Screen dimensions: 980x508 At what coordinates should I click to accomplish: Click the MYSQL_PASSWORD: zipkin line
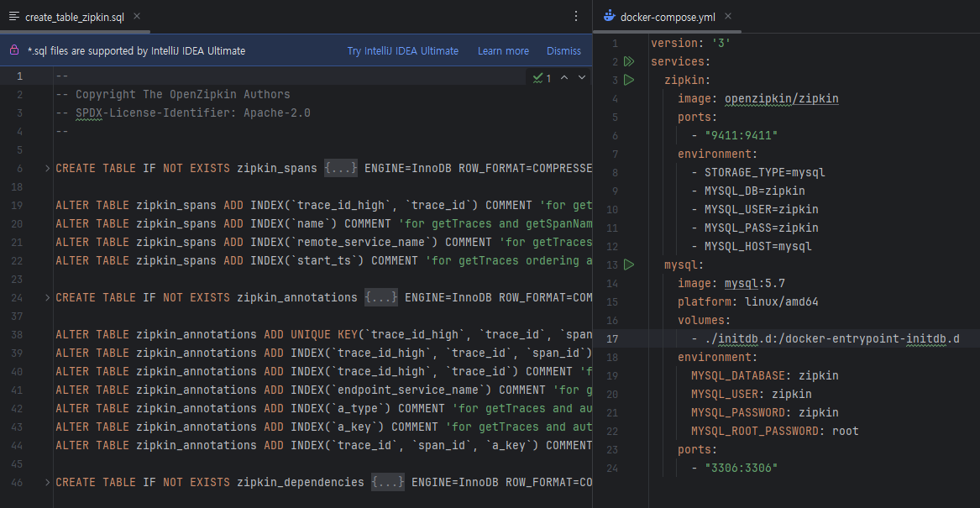coord(764,412)
